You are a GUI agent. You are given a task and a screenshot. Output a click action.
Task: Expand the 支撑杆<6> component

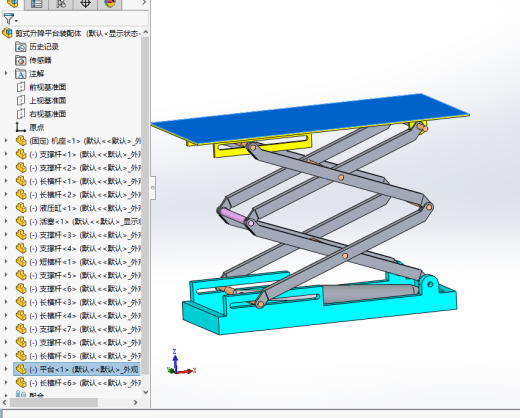[x=6, y=289]
